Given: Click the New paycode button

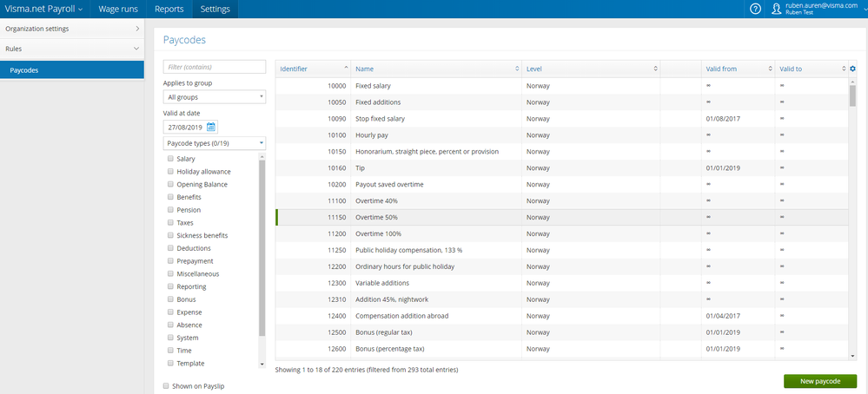Looking at the screenshot, I should (820, 381).
